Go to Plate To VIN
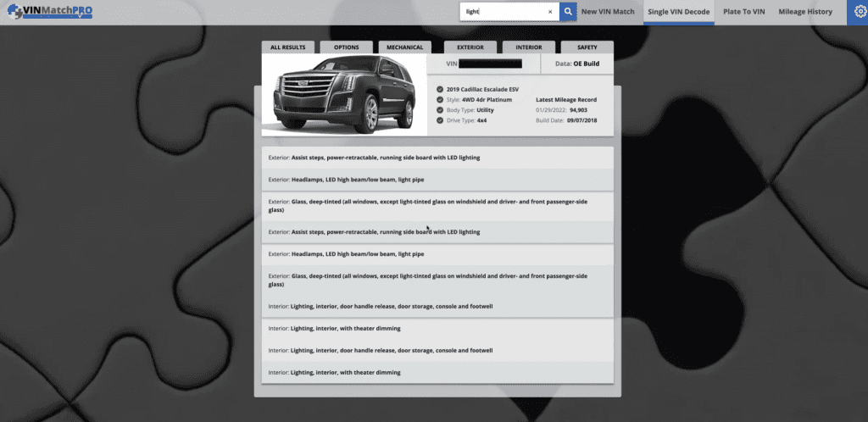This screenshot has width=868, height=422. tap(744, 12)
